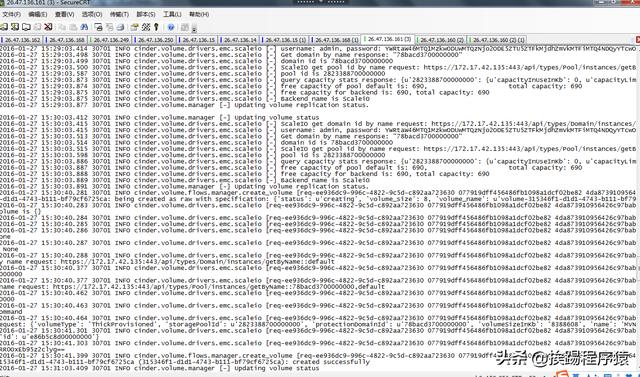Image resolution: width=640 pixels, height=377 pixels.
Task: Expand the toolbar options arrow
Action: click(x=194, y=29)
